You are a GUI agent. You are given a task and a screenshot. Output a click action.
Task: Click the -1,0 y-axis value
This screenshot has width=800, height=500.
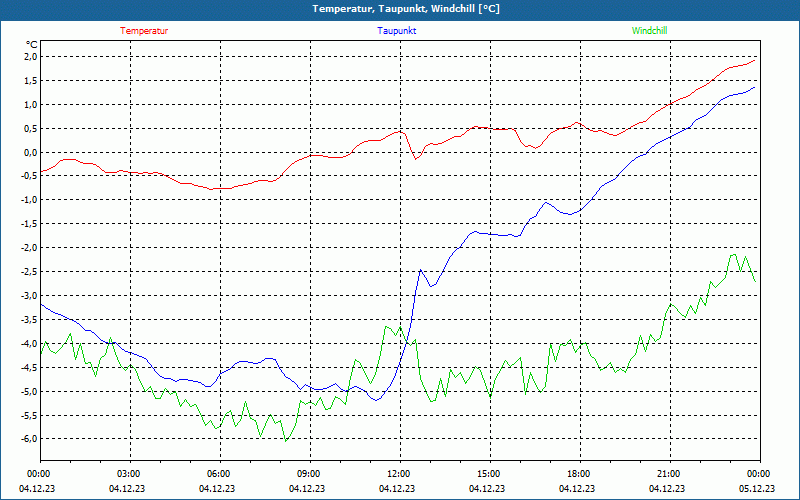(x=30, y=200)
